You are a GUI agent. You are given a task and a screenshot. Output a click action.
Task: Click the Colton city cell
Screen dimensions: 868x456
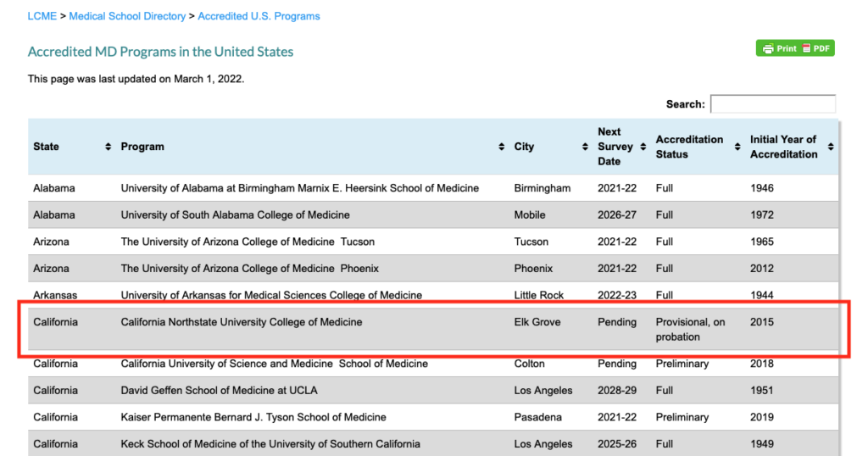click(x=529, y=364)
